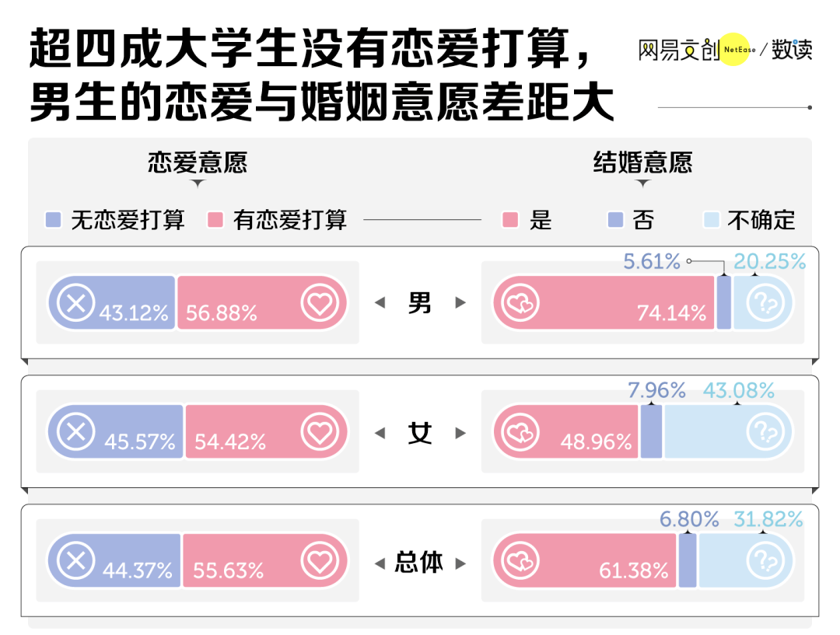The image size is (840, 635).
Task: Click the right arrow beside 女
Action: [460, 433]
